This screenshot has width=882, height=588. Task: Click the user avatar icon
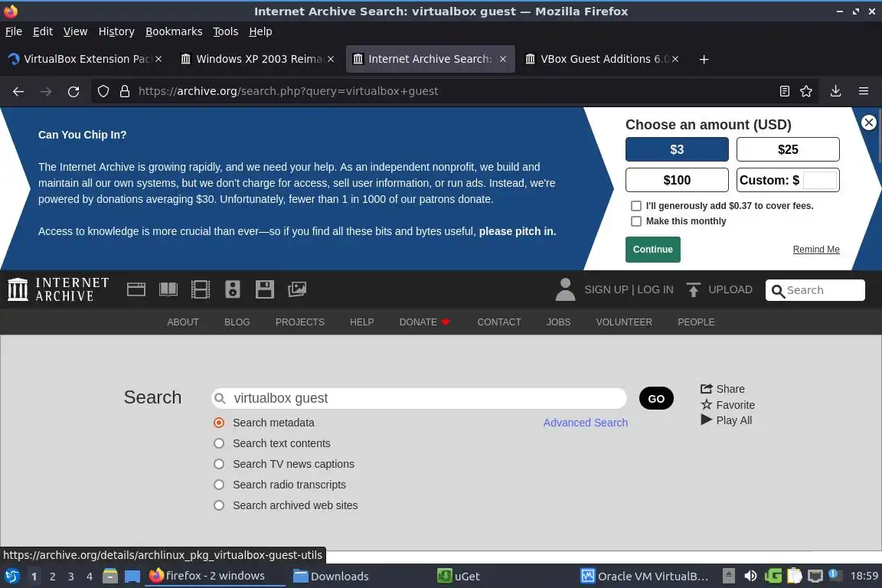click(565, 289)
